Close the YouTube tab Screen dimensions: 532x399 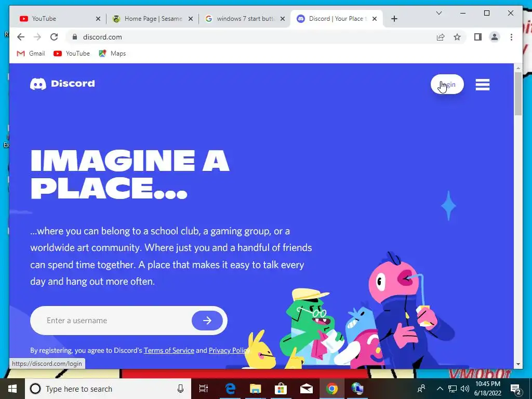pyautogui.click(x=98, y=19)
